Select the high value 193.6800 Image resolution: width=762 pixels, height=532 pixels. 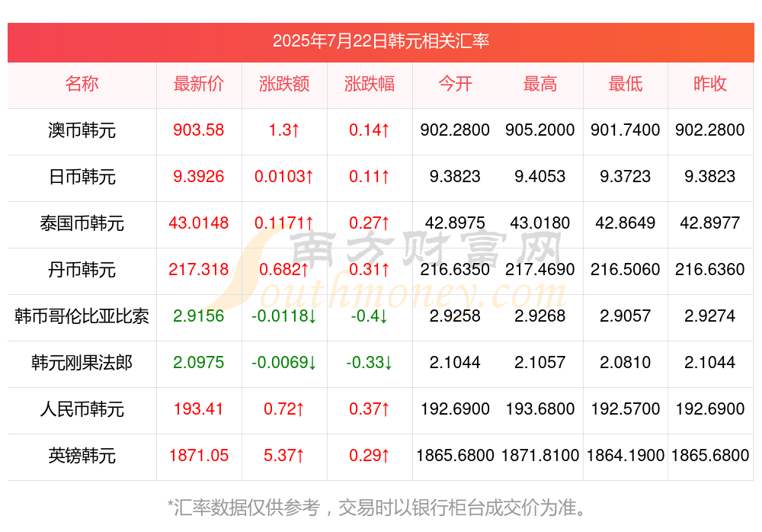pos(540,409)
